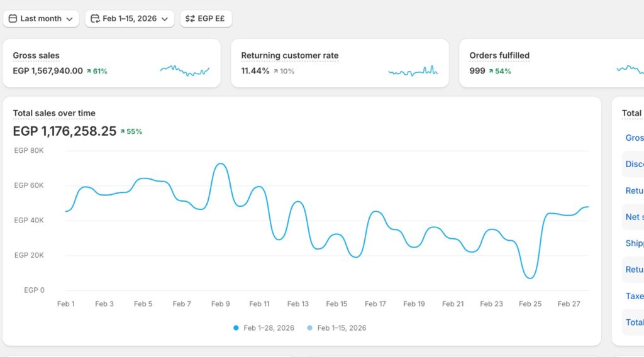Click the Taxe… row in breakdown panel
Viewport: 644px width, 357px height.
pyautogui.click(x=633, y=296)
